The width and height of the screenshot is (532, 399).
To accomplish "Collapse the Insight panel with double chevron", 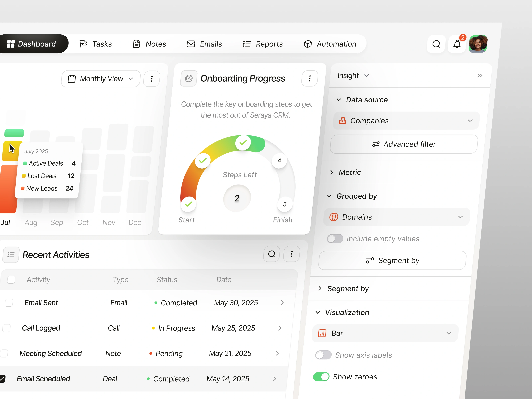I will tap(480, 75).
